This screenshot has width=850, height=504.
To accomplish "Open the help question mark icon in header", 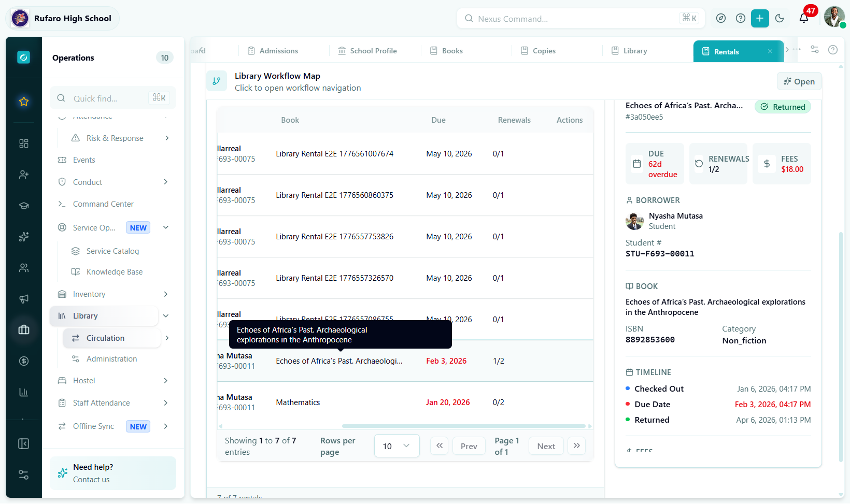I will pyautogui.click(x=741, y=18).
